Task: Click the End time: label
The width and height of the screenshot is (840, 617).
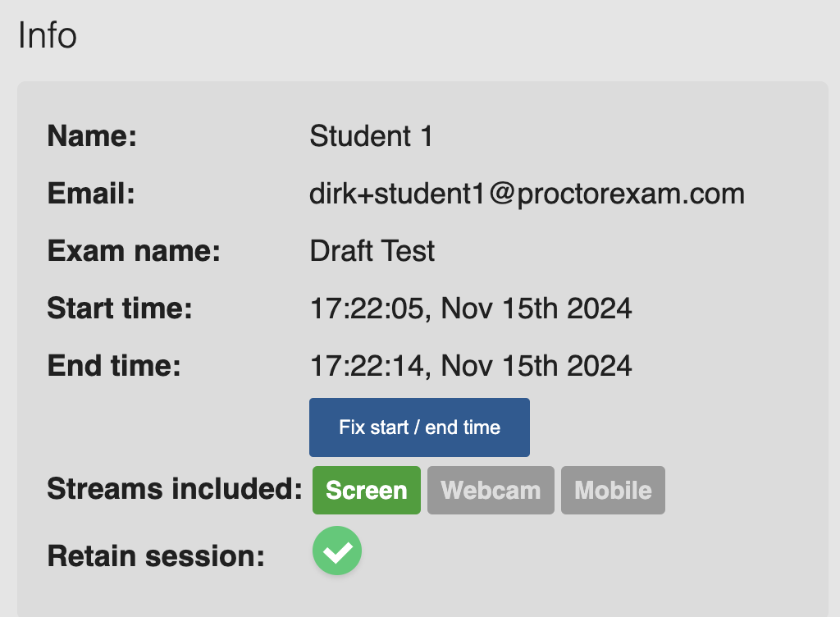Action: point(114,366)
